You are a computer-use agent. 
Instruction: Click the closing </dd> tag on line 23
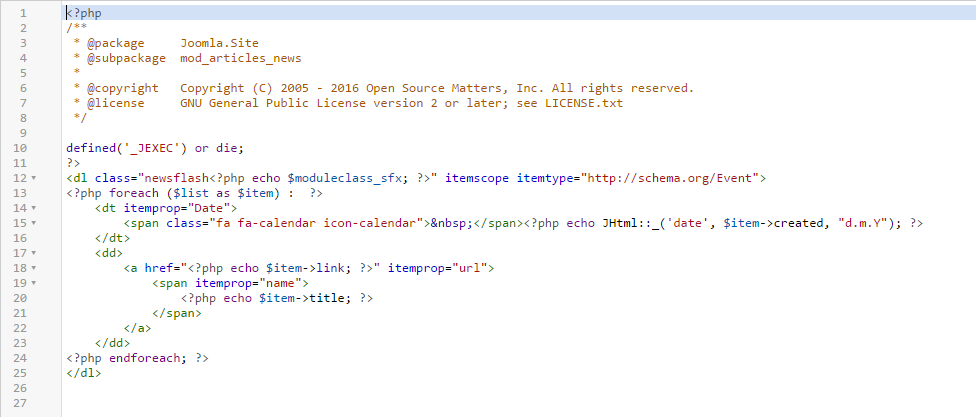(x=113, y=342)
